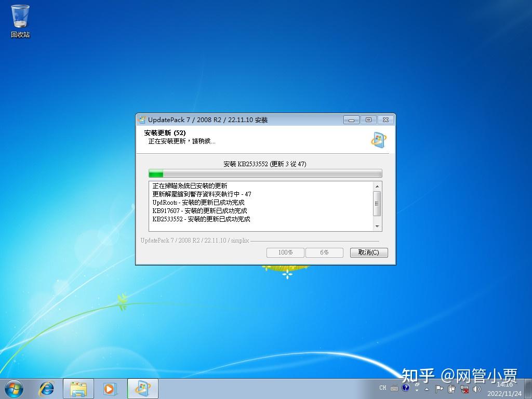Select the UpdRoots log line
Screen dimensions: 532x399
pos(198,203)
